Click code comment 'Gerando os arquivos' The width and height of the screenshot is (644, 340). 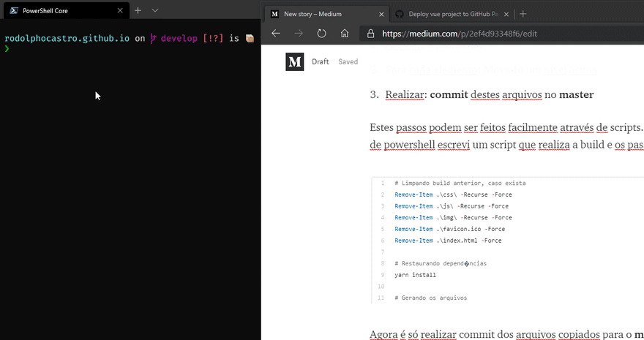tap(431, 298)
